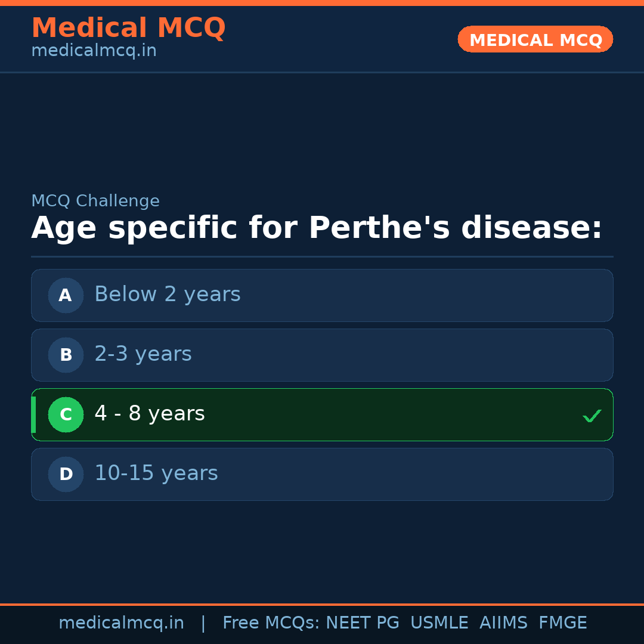
Task: Click the letter A circle icon
Action: pyautogui.click(x=66, y=295)
